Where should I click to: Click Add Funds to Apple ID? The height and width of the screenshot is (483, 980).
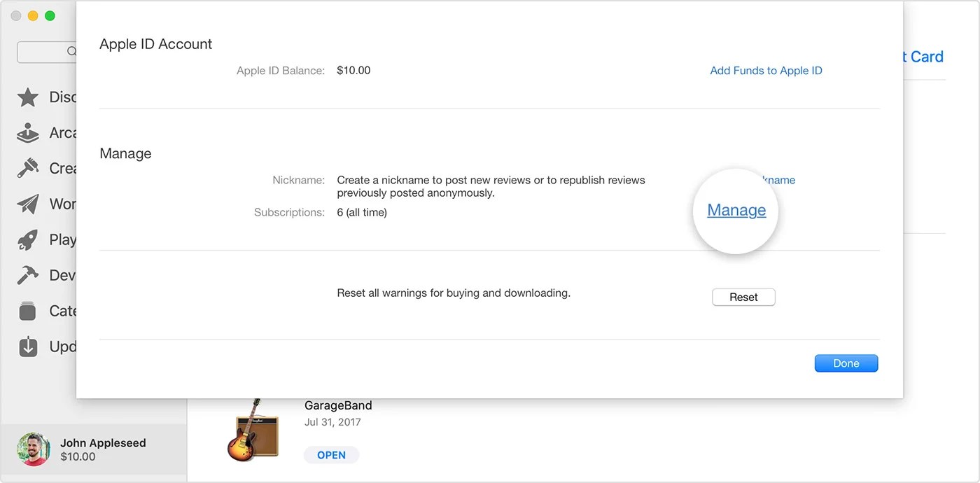coord(766,70)
